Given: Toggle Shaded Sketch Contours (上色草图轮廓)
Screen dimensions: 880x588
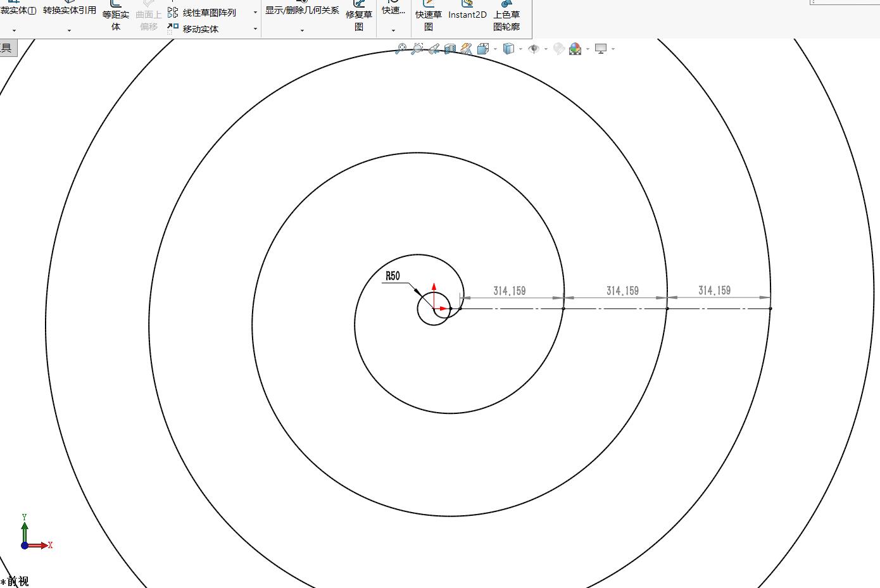Looking at the screenshot, I should pos(506,17).
